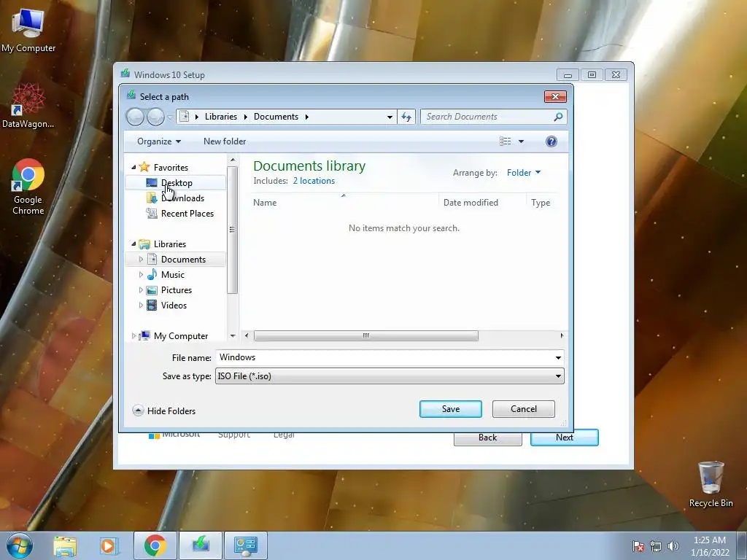Close the Select a path dialog
Viewport: 747px width, 560px height.
pyautogui.click(x=555, y=97)
